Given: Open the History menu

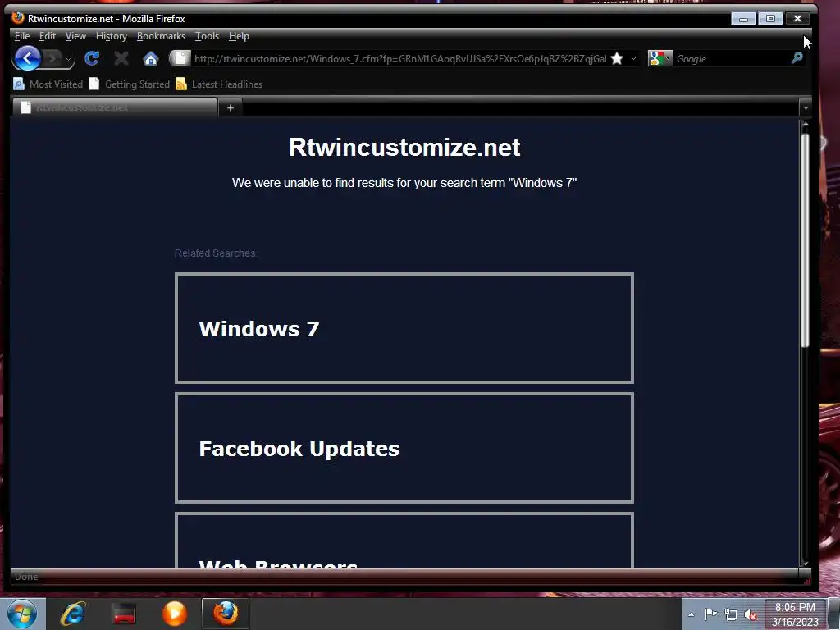Looking at the screenshot, I should (x=112, y=36).
